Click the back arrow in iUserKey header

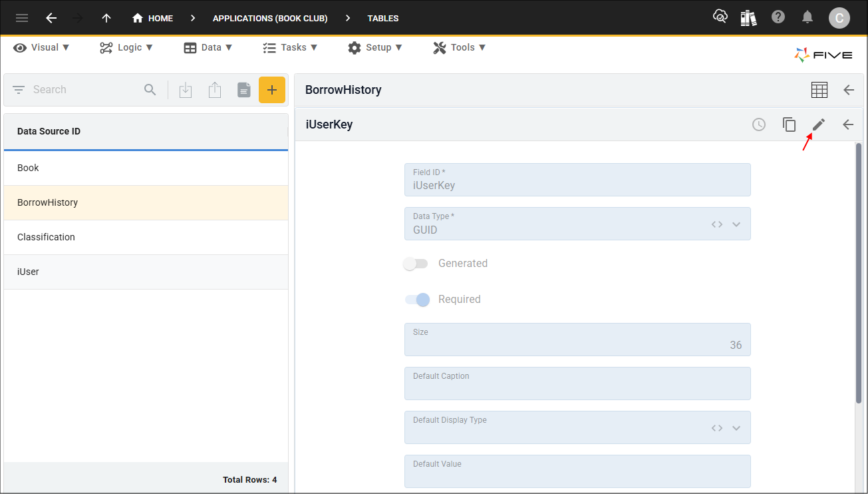click(x=848, y=124)
